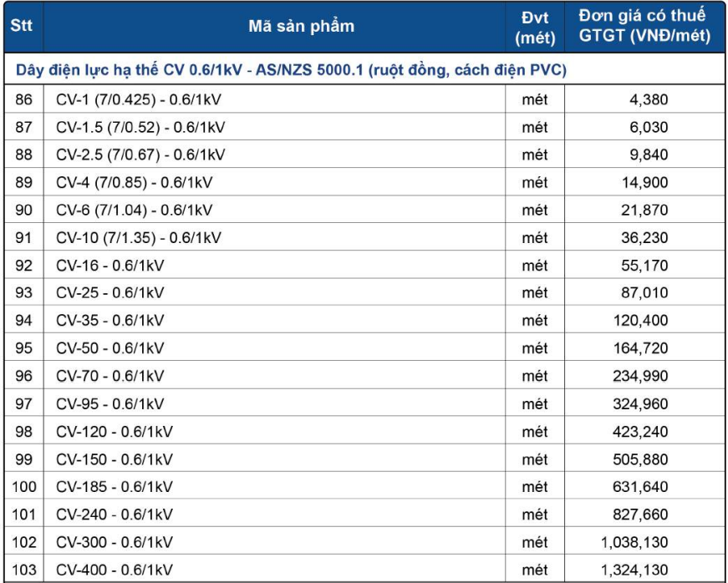This screenshot has width=728, height=583.
Task: Click row number 90
Action: (23, 210)
